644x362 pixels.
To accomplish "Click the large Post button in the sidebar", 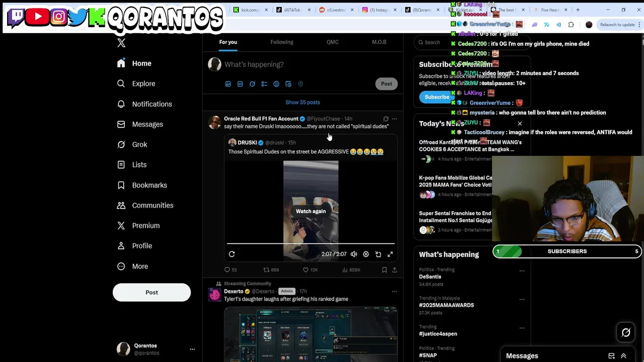I will click(x=151, y=293).
